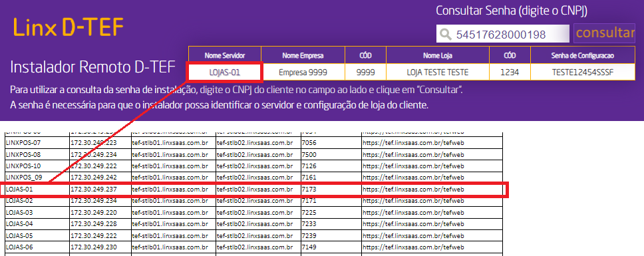Click the LOJAS-01 cell in the result table
644x256 pixels.
click(x=224, y=72)
